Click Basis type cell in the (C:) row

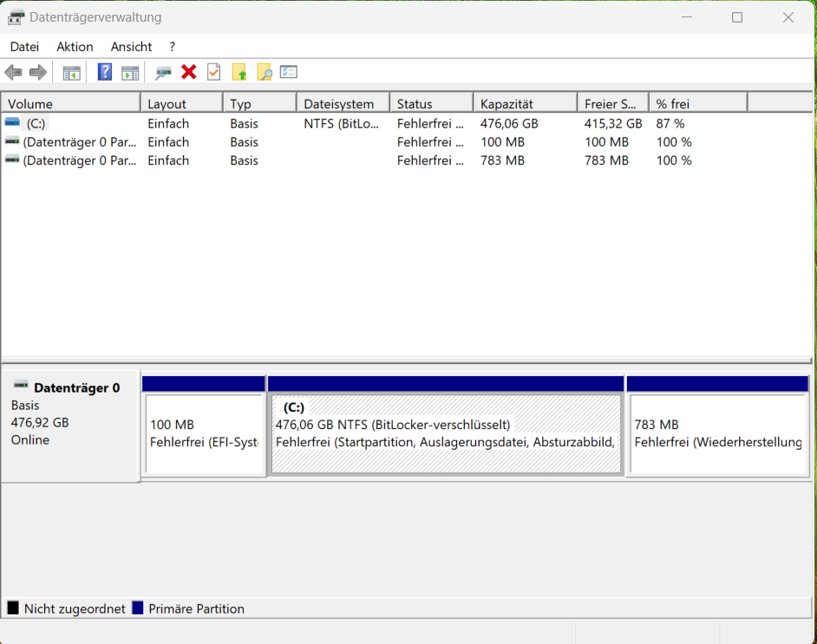244,124
